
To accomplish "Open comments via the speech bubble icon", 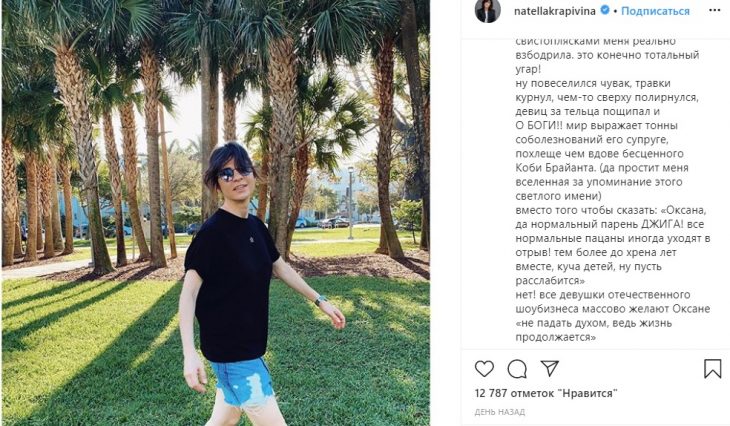I will [x=517, y=369].
